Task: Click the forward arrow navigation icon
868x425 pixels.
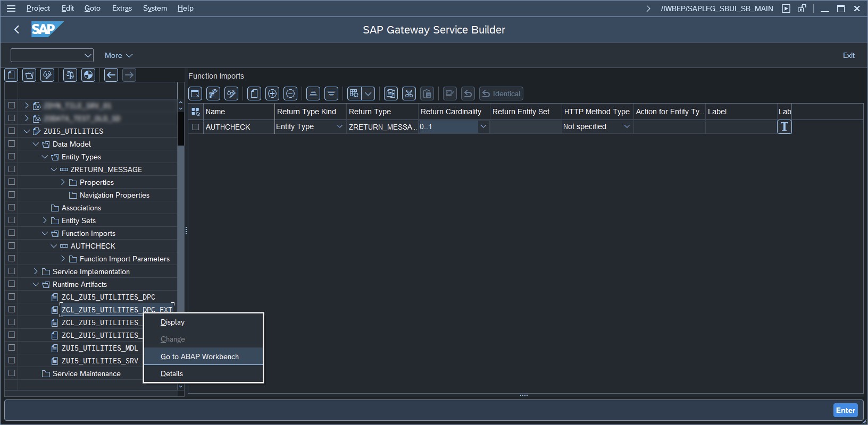Action: pyautogui.click(x=129, y=75)
